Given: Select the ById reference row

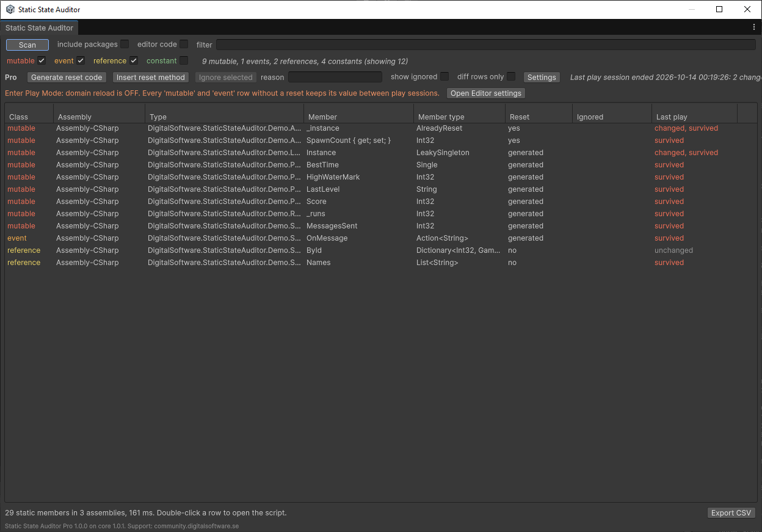Looking at the screenshot, I should [381, 250].
